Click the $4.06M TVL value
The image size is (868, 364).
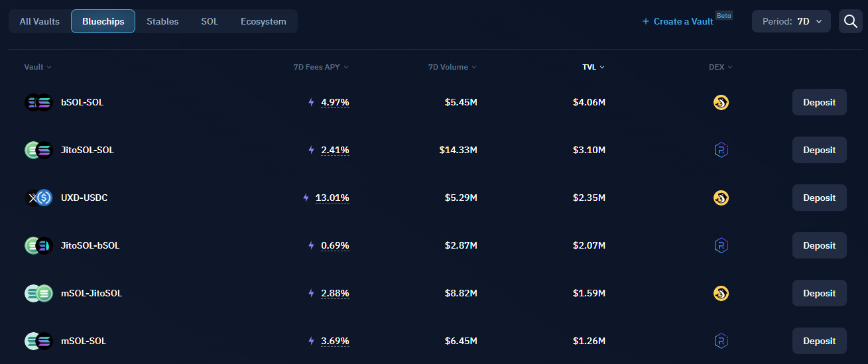click(589, 103)
